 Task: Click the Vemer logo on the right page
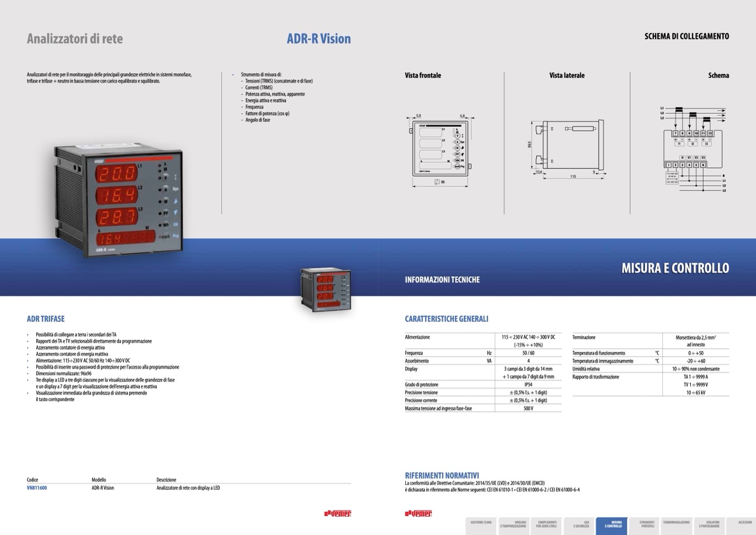click(x=419, y=513)
